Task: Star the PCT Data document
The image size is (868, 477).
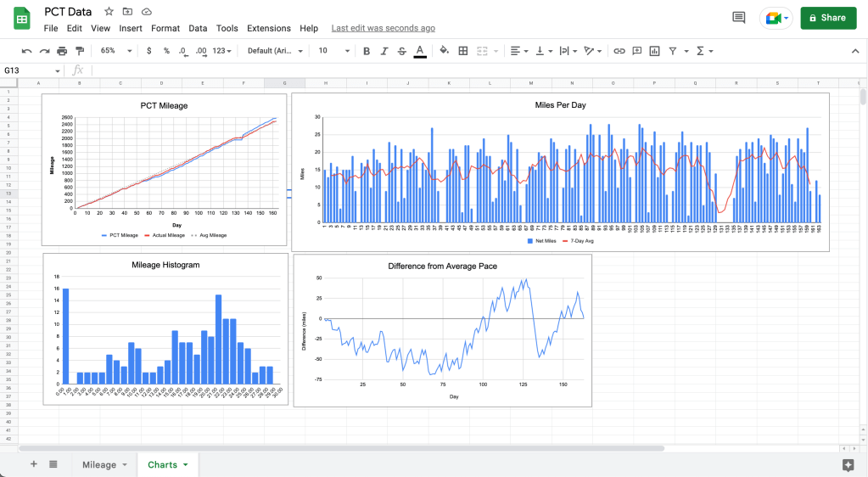Action: (109, 12)
